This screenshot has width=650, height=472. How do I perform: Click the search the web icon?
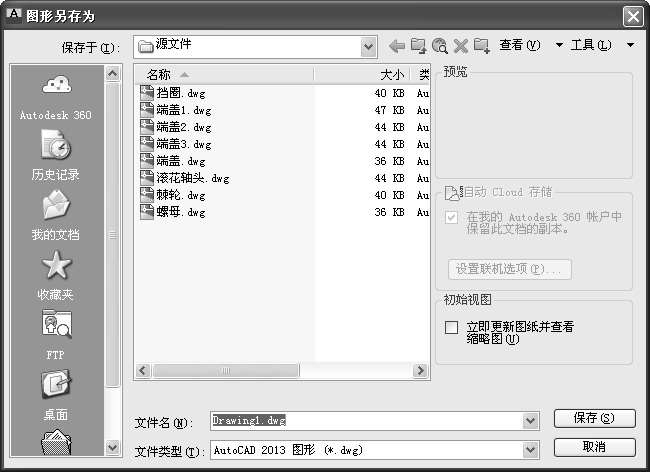pos(439,46)
